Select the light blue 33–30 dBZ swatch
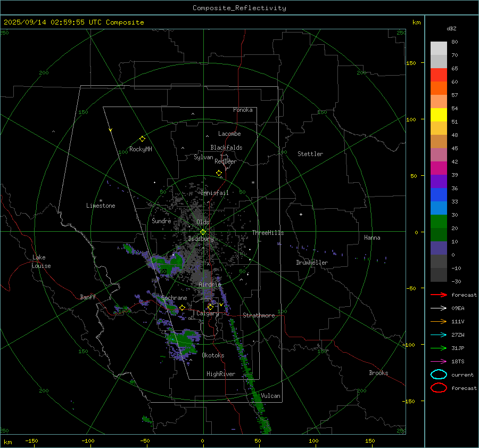 click(439, 208)
